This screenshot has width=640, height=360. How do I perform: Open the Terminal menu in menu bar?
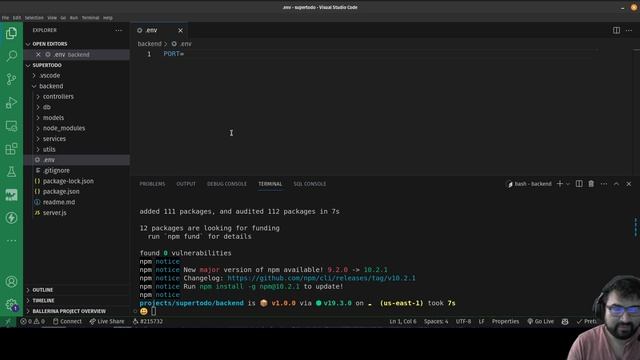pos(90,18)
